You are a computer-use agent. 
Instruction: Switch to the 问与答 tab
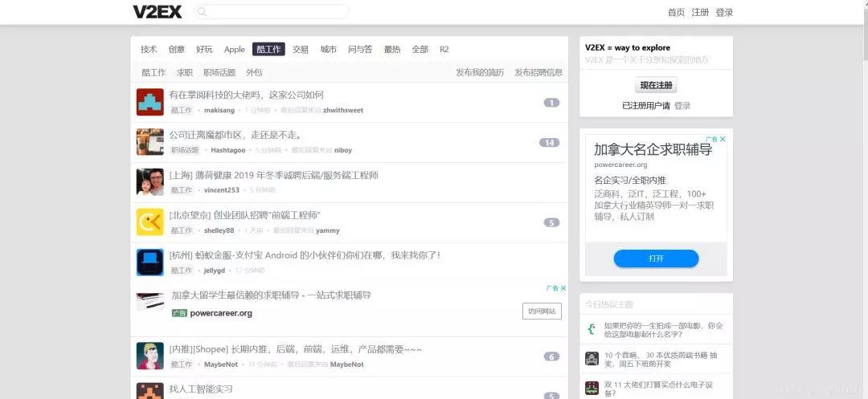360,49
